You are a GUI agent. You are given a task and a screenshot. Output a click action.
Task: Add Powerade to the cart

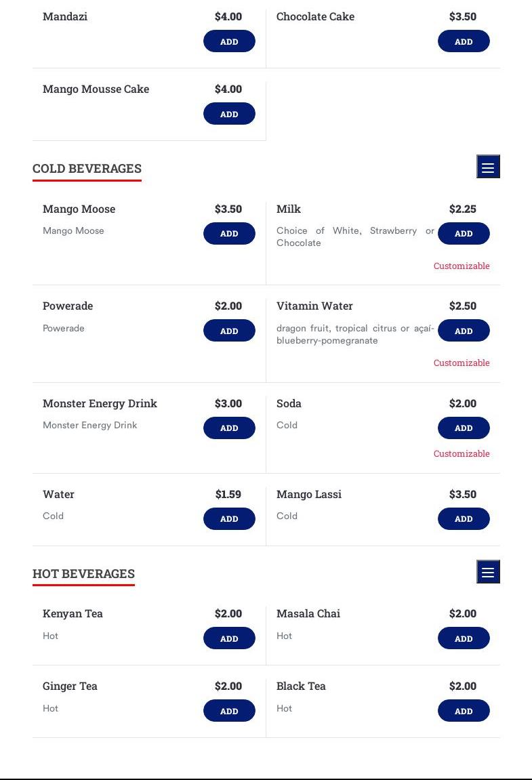[229, 331]
